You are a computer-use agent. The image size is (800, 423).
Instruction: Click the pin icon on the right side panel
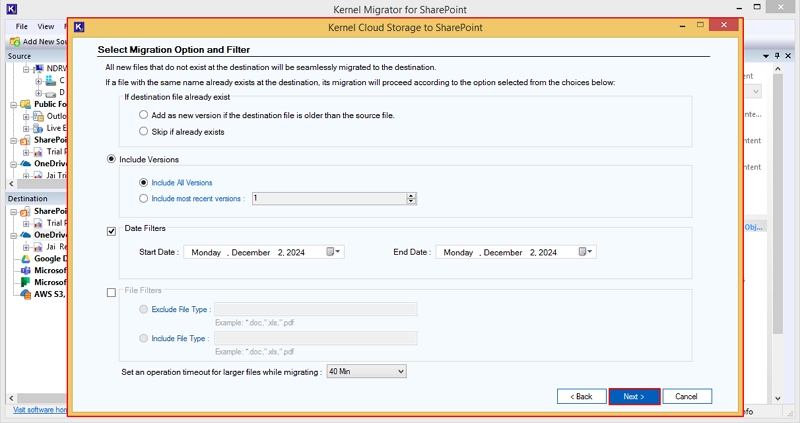777,56
